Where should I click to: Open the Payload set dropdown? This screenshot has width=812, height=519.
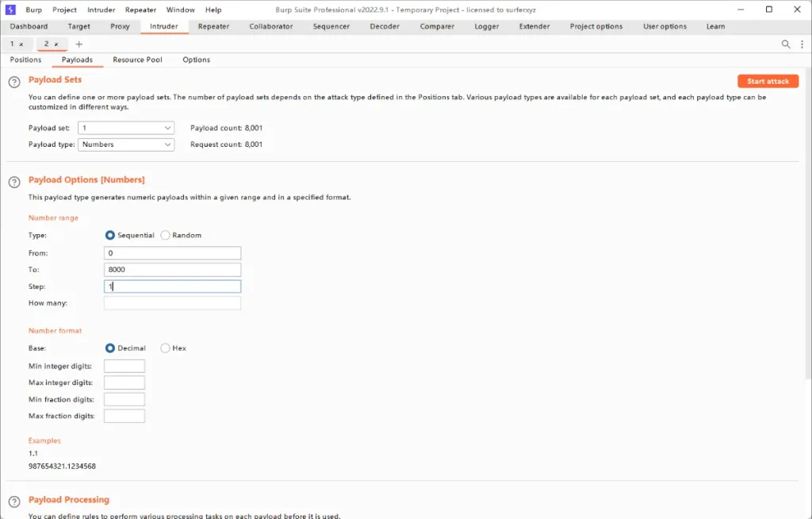[x=126, y=128]
